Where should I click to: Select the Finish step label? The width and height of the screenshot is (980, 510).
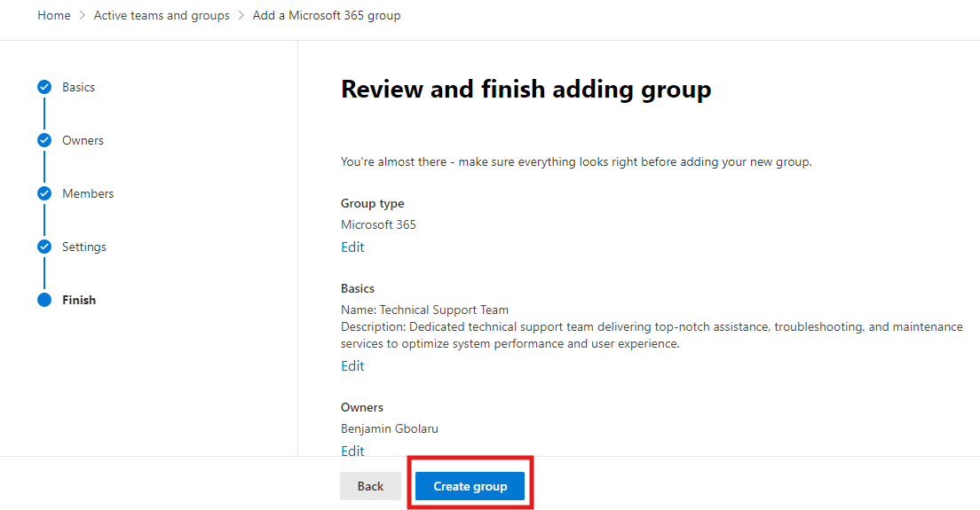pos(79,300)
